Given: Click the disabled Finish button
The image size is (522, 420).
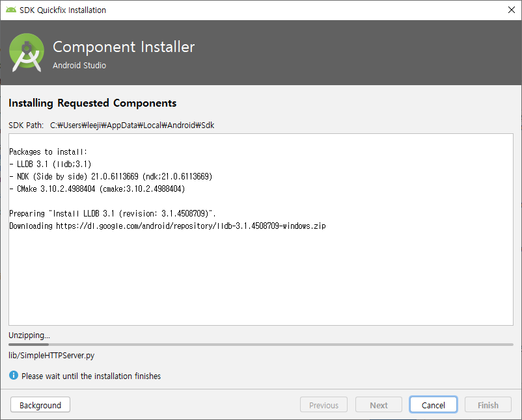Looking at the screenshot, I should click(x=488, y=405).
